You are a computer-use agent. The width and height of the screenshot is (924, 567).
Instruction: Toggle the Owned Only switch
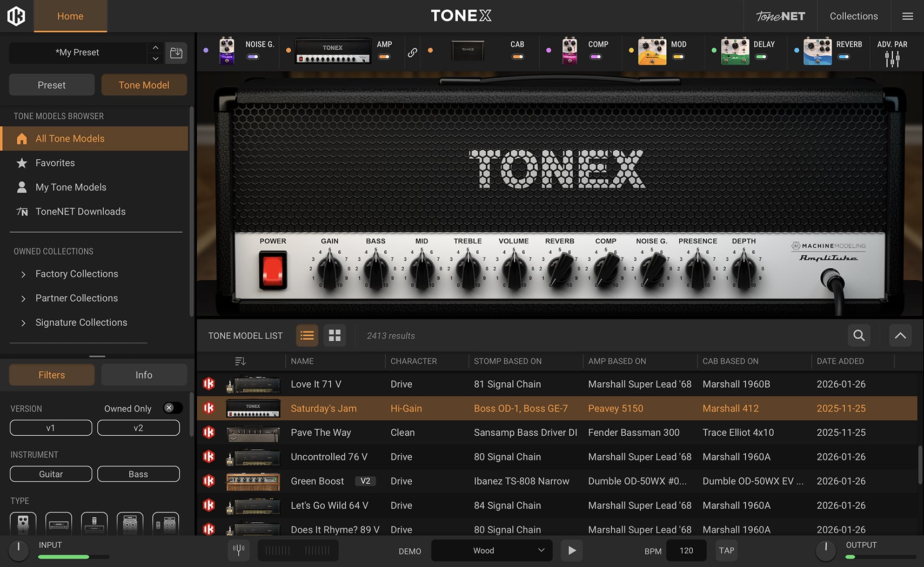click(172, 408)
